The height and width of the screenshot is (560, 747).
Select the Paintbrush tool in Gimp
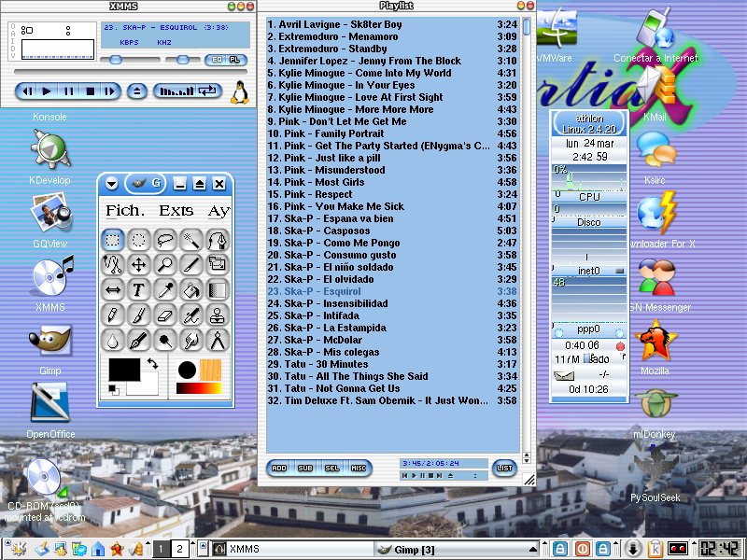coord(138,315)
